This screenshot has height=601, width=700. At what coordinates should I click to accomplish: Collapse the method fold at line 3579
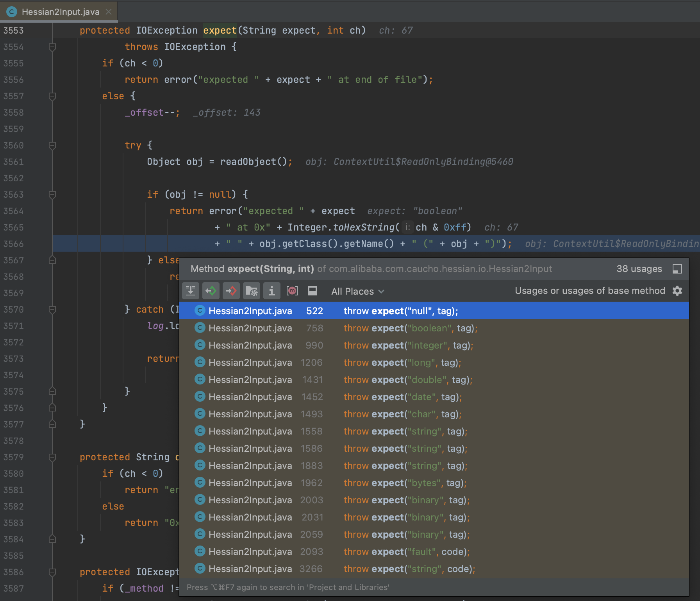[52, 457]
